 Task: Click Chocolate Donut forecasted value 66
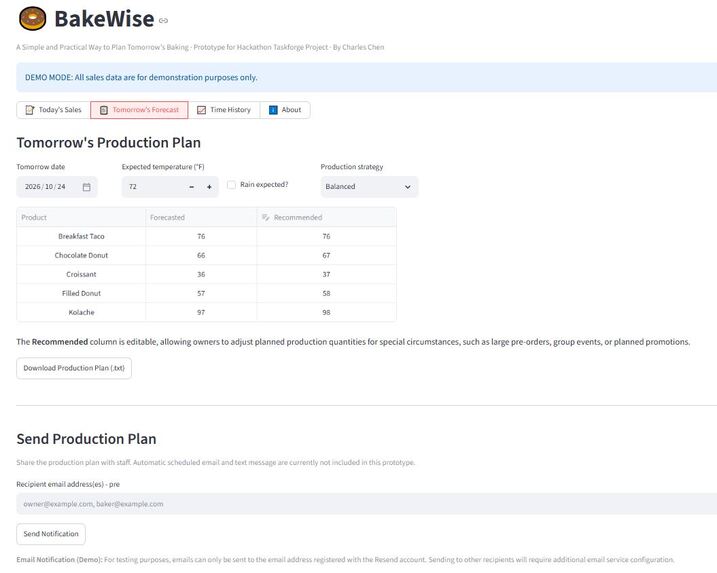(201, 255)
